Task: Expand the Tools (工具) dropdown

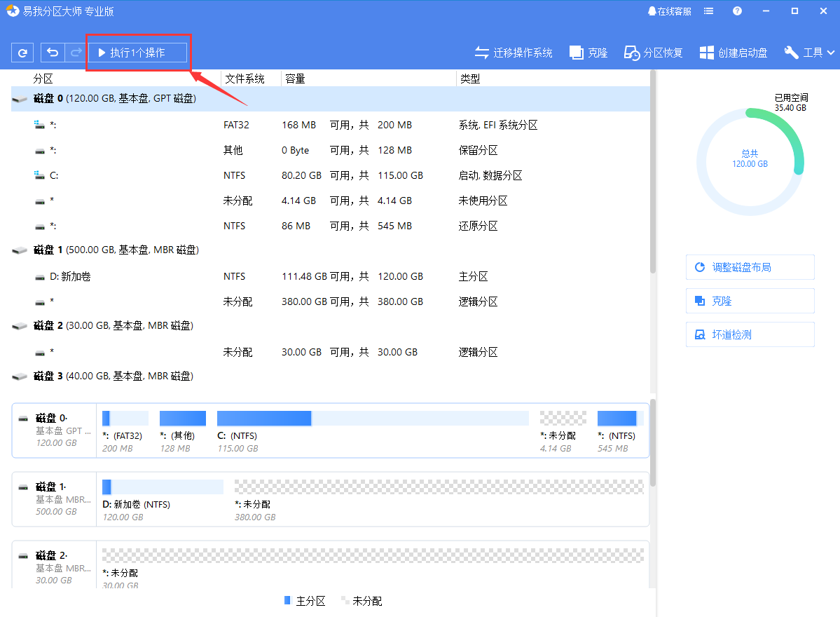Action: (x=810, y=53)
